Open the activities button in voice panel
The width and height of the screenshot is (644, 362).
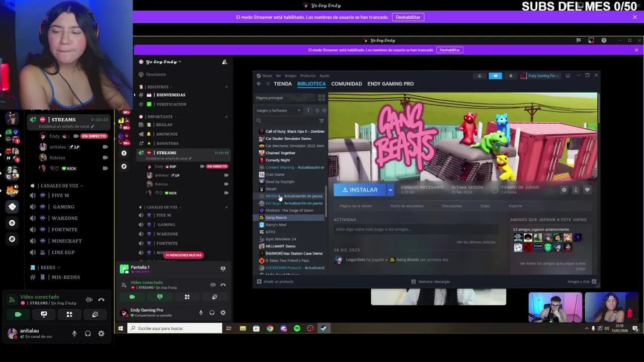(x=69, y=315)
